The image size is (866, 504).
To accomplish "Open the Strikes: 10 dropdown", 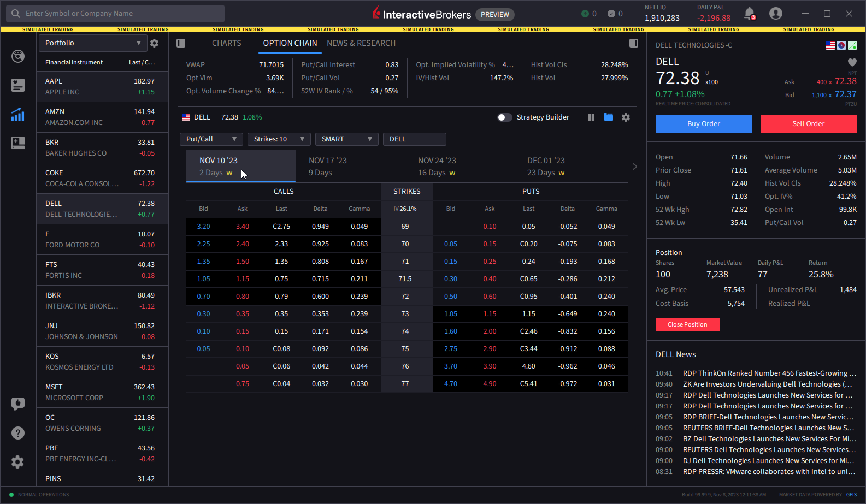I will coord(279,139).
